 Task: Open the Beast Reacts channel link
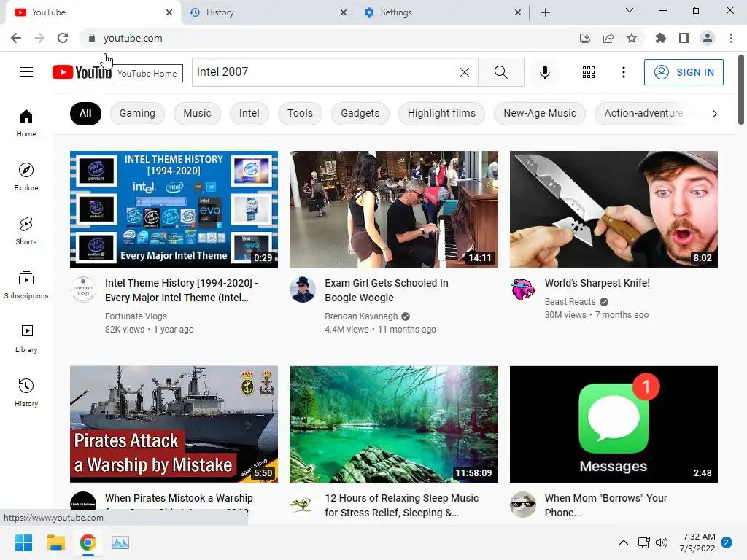coord(570,301)
